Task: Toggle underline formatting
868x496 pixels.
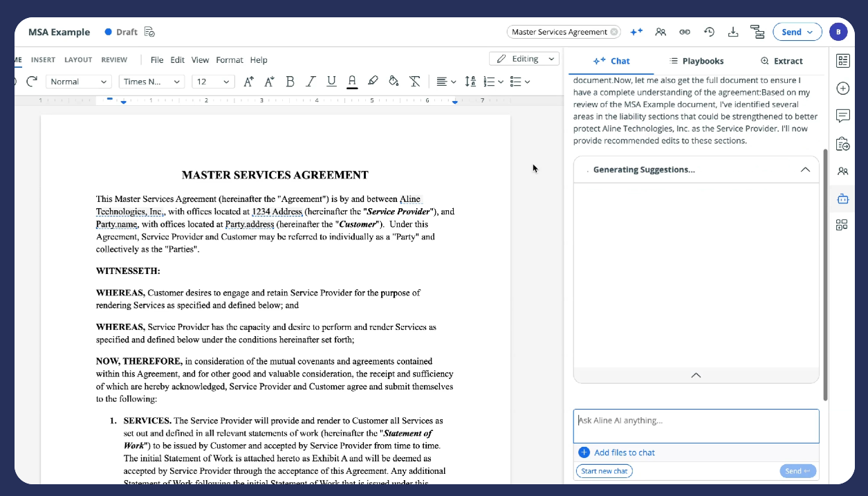Action: 331,82
